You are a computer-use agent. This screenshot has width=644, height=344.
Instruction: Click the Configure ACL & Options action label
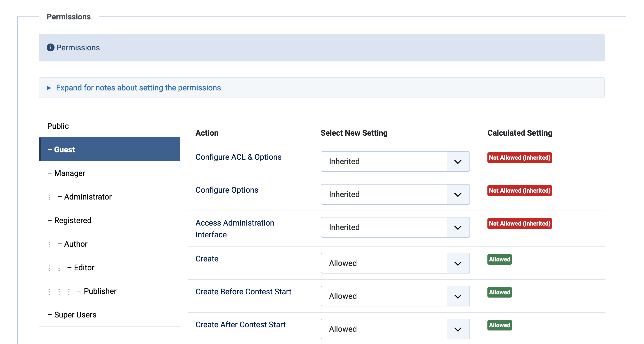pyautogui.click(x=238, y=157)
